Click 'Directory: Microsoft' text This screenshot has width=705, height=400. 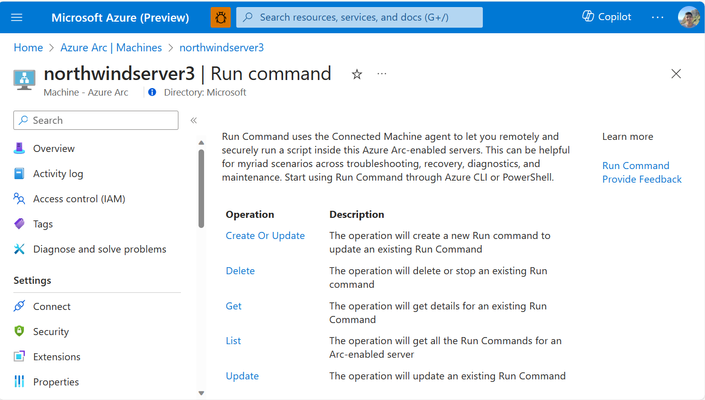click(205, 92)
